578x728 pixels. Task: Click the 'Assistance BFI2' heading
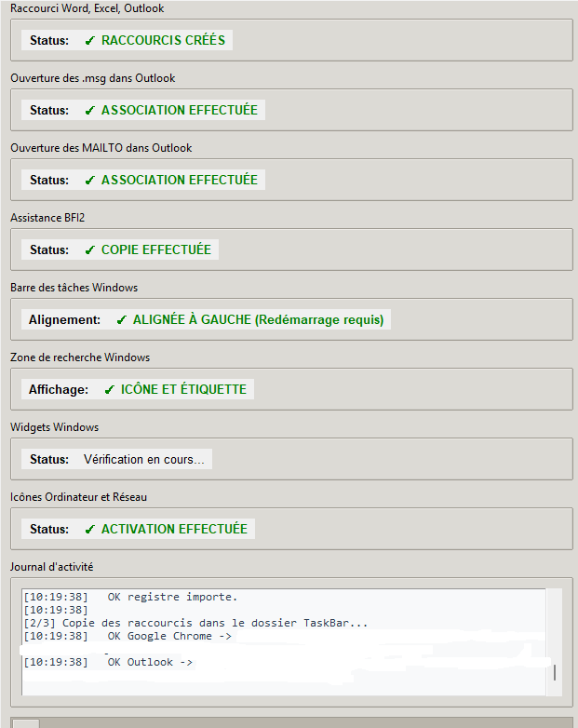[47, 218]
